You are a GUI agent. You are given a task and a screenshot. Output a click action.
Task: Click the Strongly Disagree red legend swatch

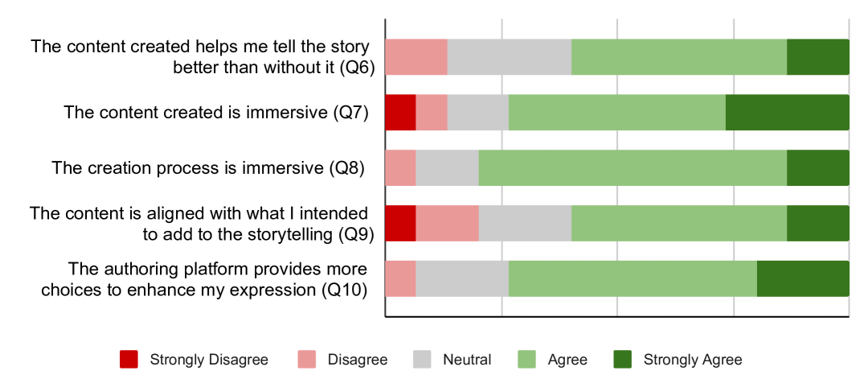[129, 360]
